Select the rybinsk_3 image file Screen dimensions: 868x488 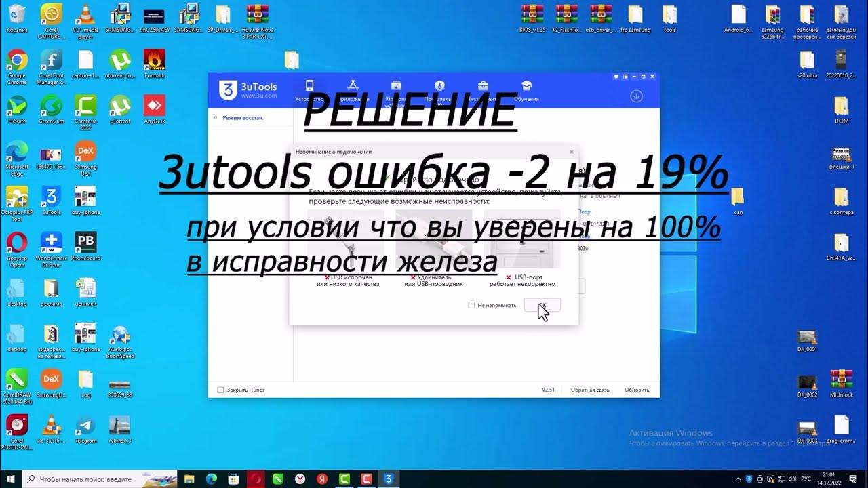tap(120, 428)
